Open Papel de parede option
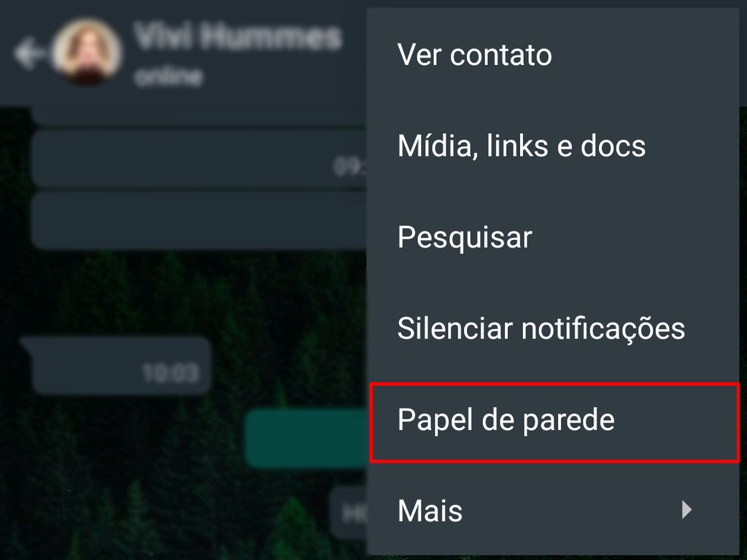The height and width of the screenshot is (560, 747). (554, 422)
